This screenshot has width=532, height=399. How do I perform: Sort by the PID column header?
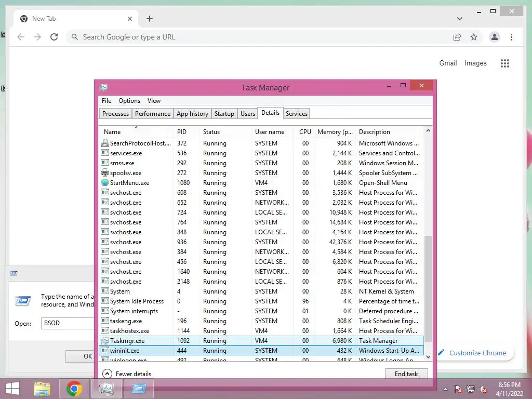(187, 131)
